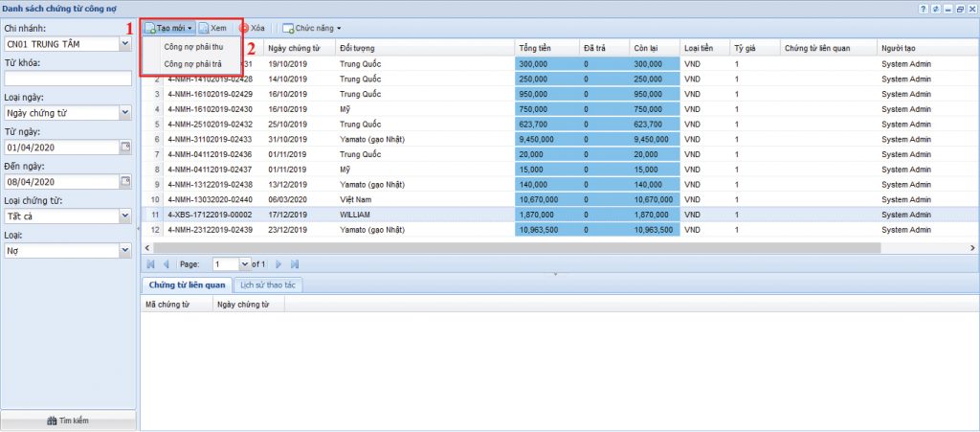This screenshot has width=980, height=432.
Task: Click Mã chứng từ header in lower grid
Action: click(x=177, y=305)
